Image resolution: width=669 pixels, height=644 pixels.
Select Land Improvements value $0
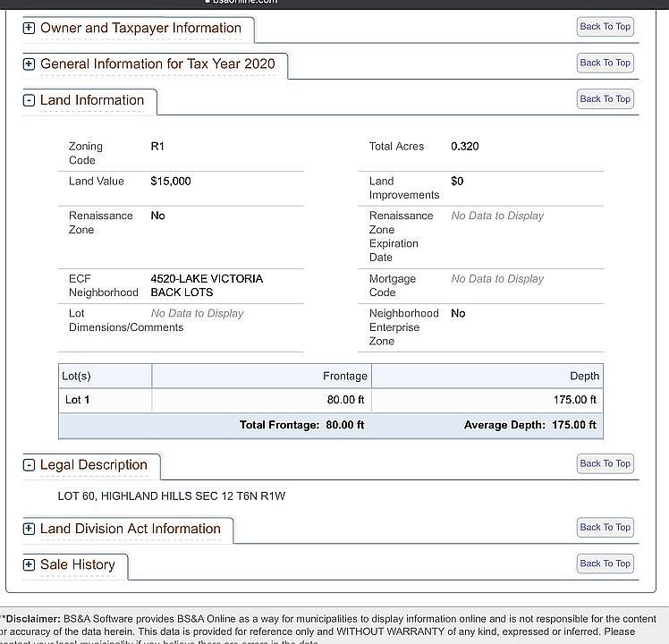[x=457, y=182]
